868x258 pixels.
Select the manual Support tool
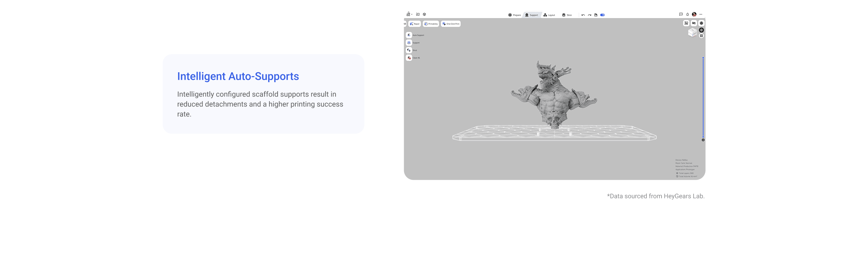click(x=409, y=43)
